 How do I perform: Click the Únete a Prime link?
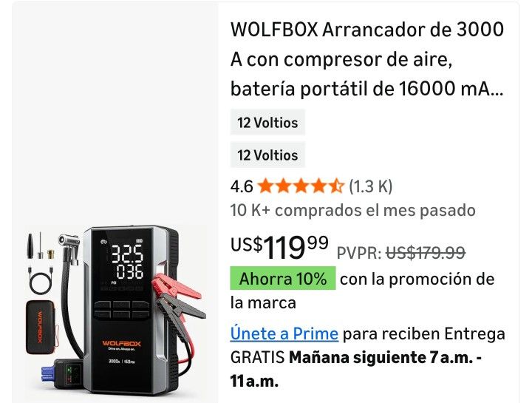(284, 333)
